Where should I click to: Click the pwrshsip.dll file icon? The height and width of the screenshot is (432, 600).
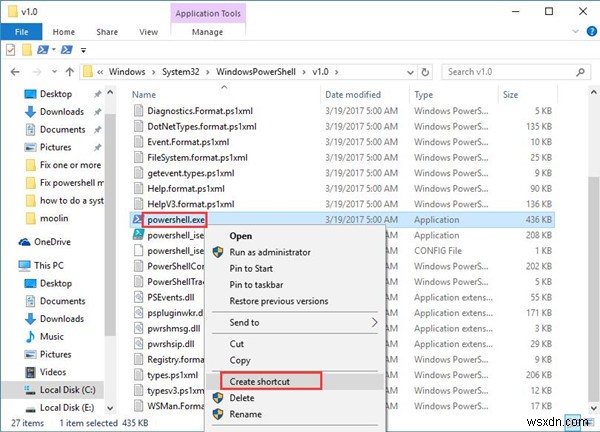click(138, 344)
